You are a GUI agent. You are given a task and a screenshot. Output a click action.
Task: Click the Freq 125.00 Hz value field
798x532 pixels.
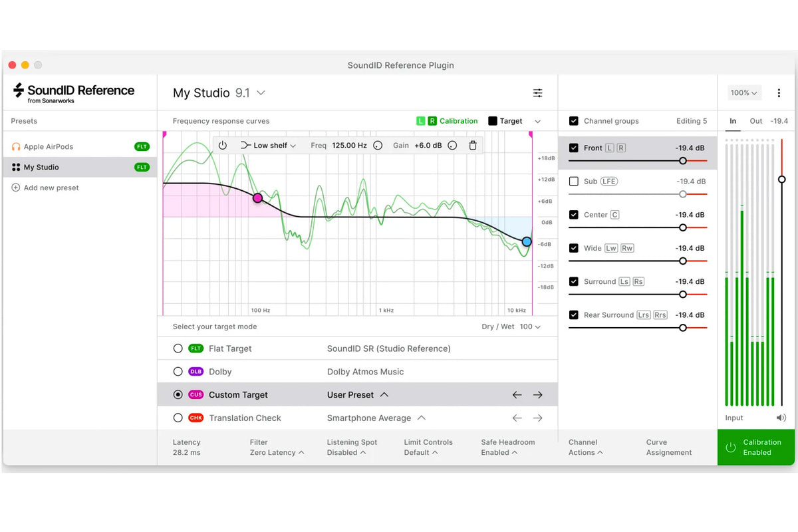[349, 145]
